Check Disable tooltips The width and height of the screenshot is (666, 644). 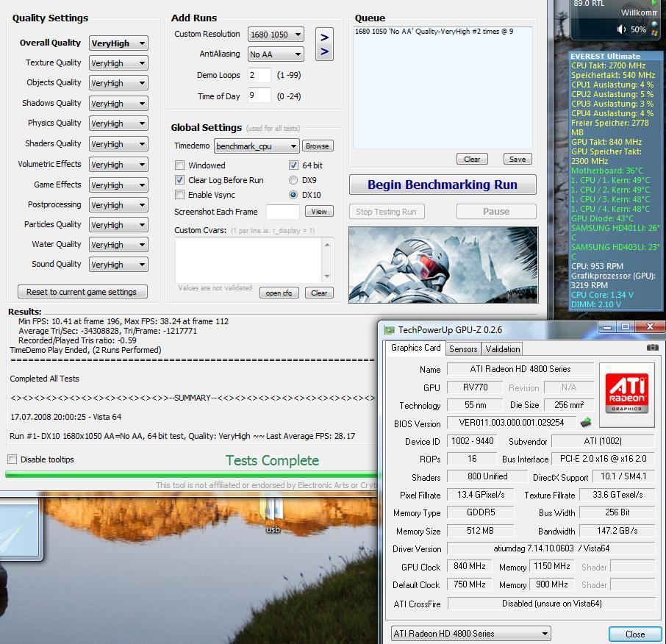tap(12, 459)
